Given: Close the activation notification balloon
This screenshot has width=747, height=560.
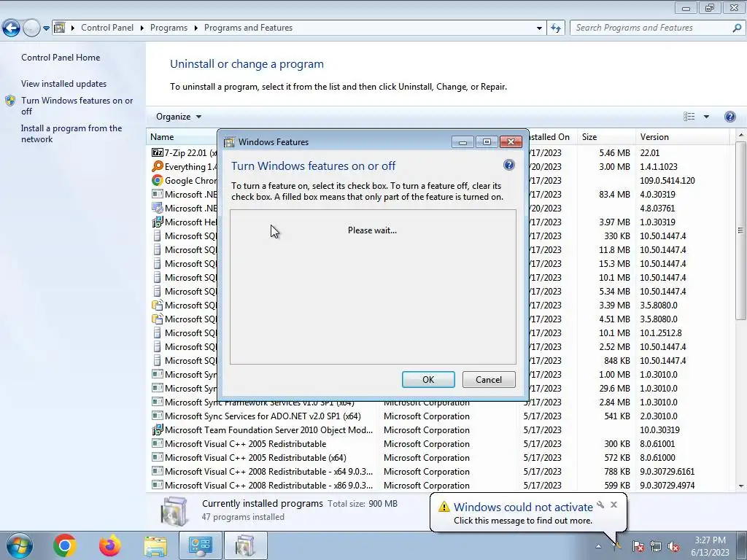Looking at the screenshot, I should pos(614,505).
